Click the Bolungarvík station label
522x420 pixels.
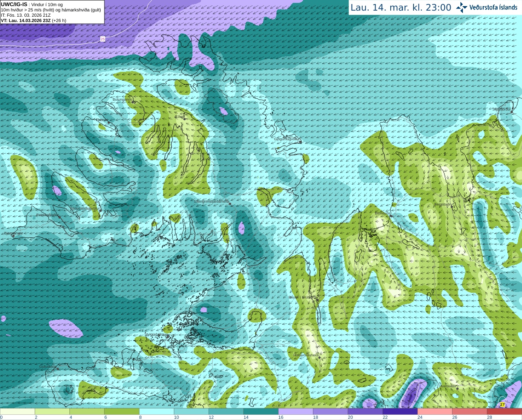click(122, 99)
